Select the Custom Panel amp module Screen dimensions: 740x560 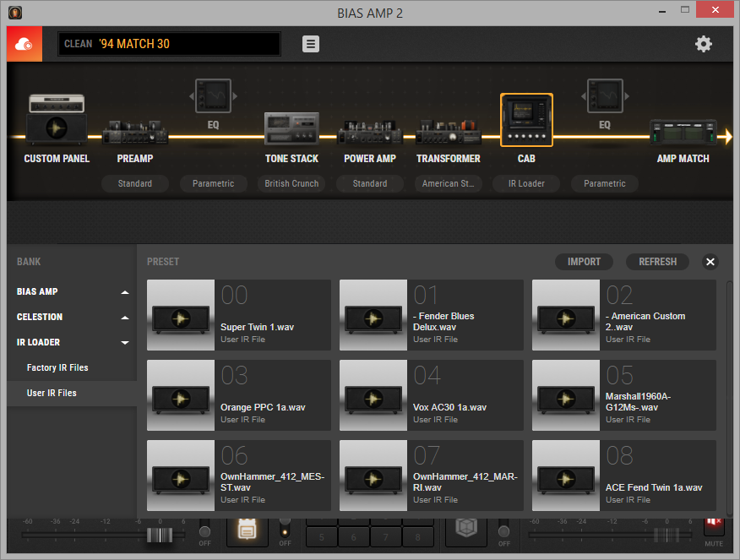57,118
